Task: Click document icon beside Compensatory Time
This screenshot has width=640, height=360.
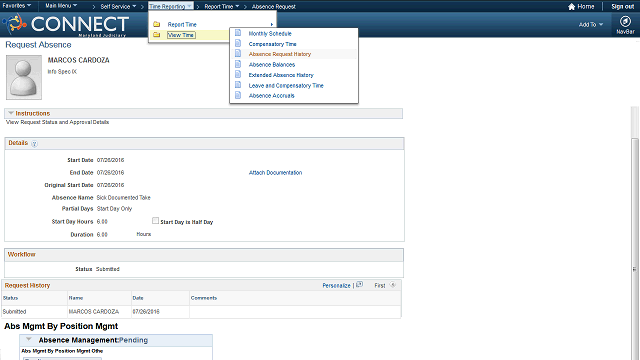Action: pyautogui.click(x=238, y=44)
